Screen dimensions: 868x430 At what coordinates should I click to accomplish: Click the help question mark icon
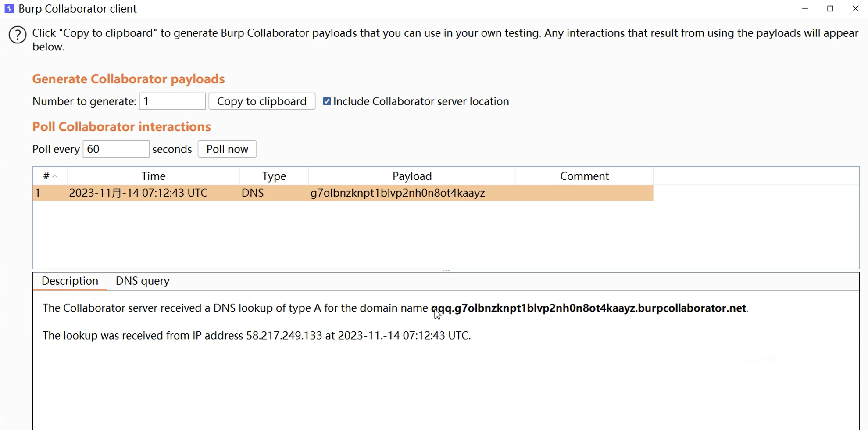[x=18, y=35]
